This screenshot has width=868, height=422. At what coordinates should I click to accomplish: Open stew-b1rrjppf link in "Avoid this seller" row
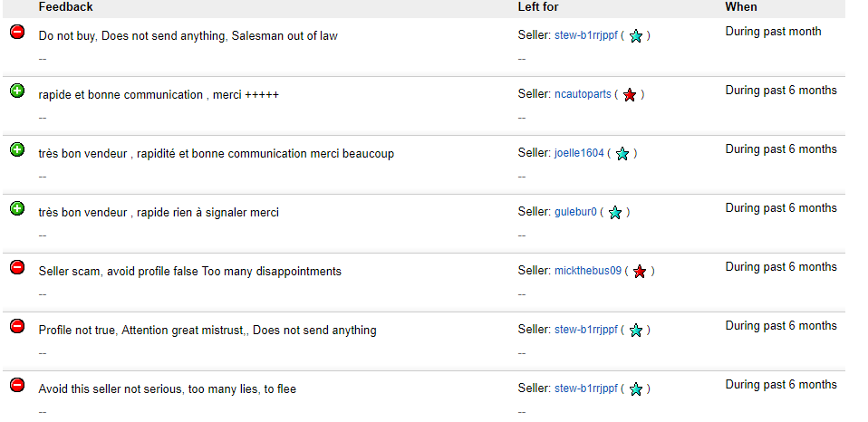[x=586, y=388]
